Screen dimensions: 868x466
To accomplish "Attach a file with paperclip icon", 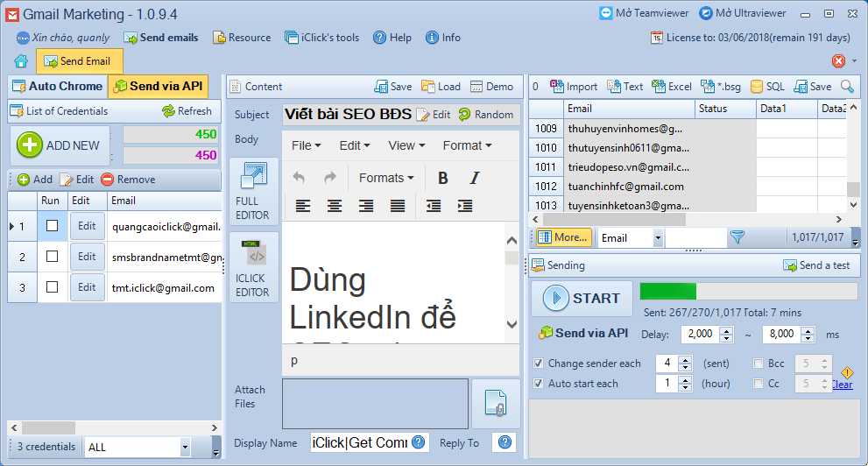I will (496, 403).
